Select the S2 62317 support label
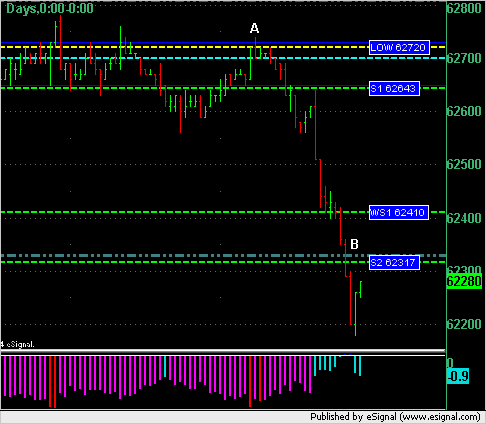This screenshot has height=424, width=486. click(394, 263)
